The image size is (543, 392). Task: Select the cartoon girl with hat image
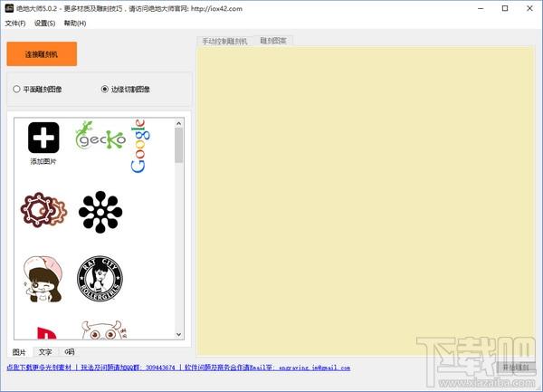click(43, 280)
